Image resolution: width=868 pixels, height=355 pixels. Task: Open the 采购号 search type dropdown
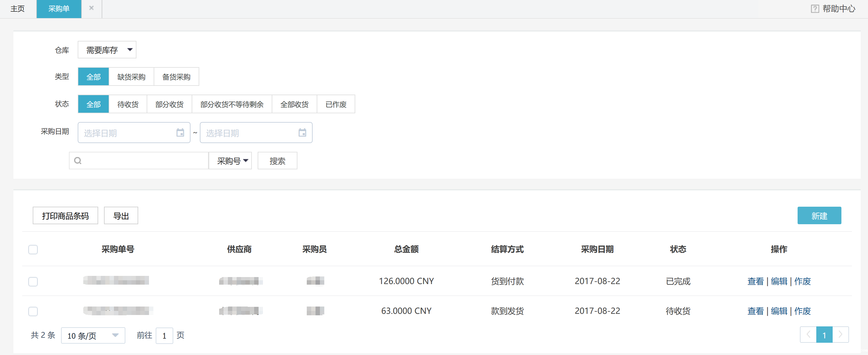coord(230,161)
